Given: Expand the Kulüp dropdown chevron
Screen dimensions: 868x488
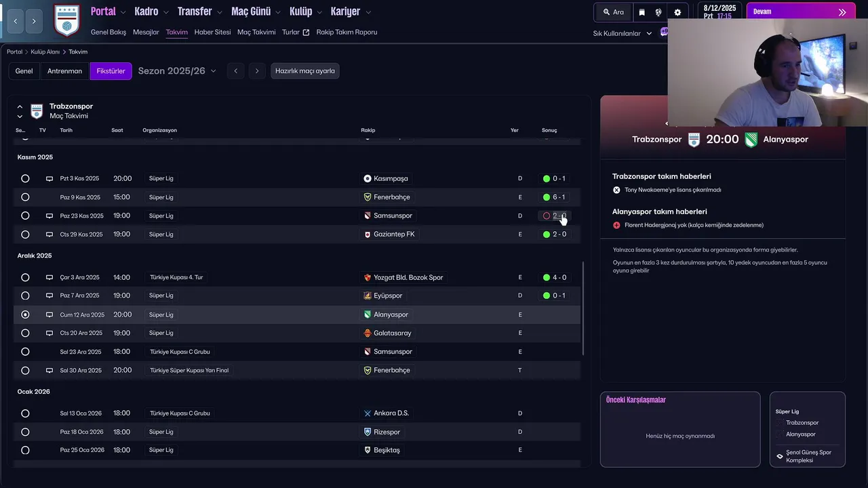Looking at the screenshot, I should 319,12.
